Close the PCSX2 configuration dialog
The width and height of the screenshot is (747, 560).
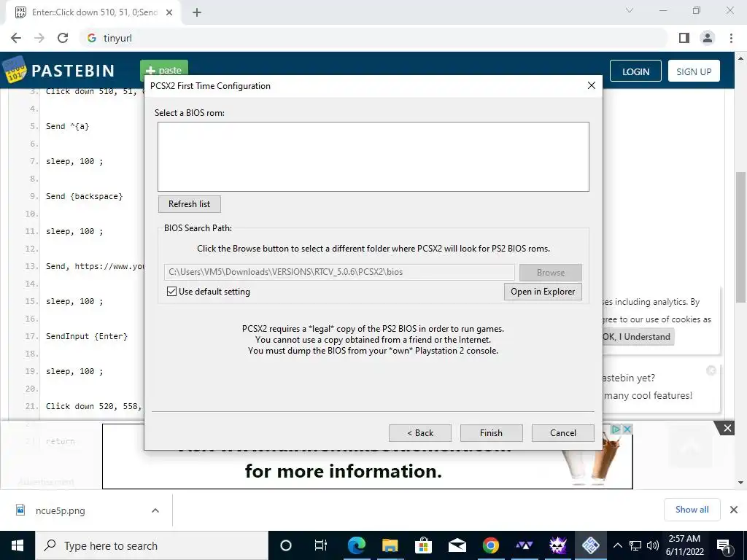coord(591,85)
